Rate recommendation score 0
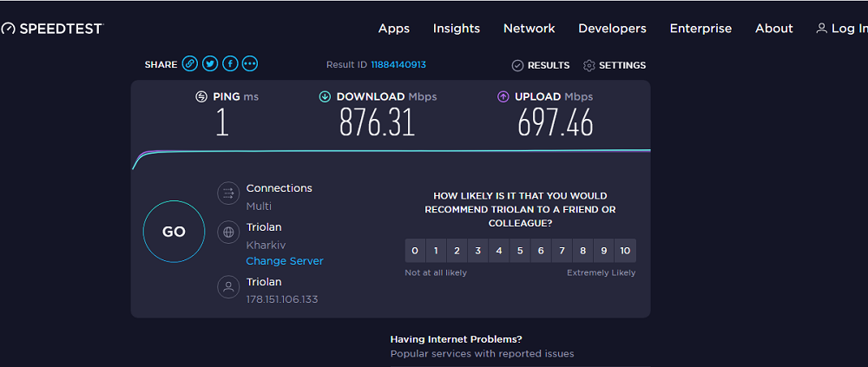This screenshot has height=367, width=868. pyautogui.click(x=415, y=251)
